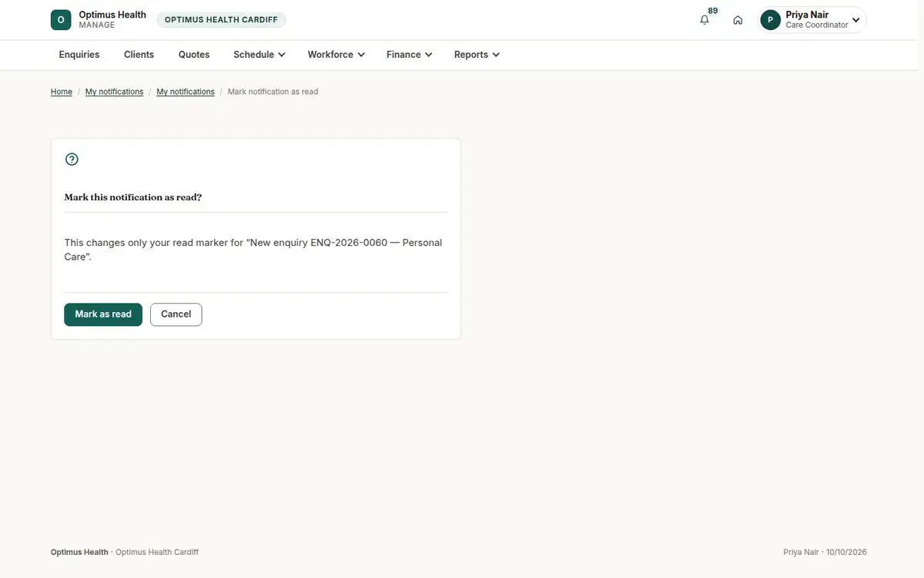Click the question mark help icon
Screen dimensions: 924x578
click(72, 160)
